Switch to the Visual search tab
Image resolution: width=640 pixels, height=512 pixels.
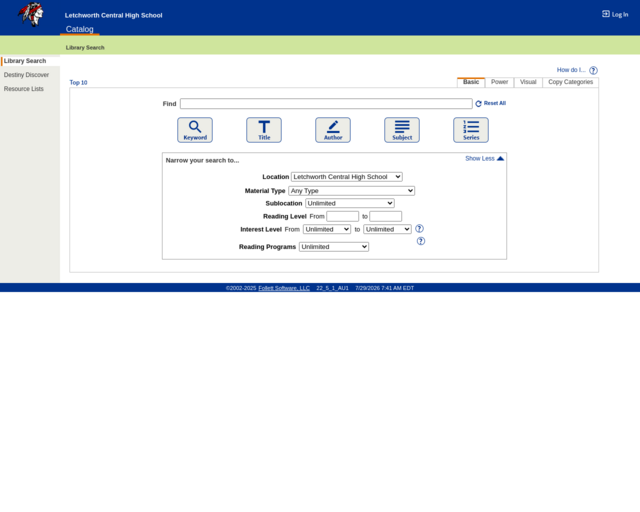coord(528,82)
